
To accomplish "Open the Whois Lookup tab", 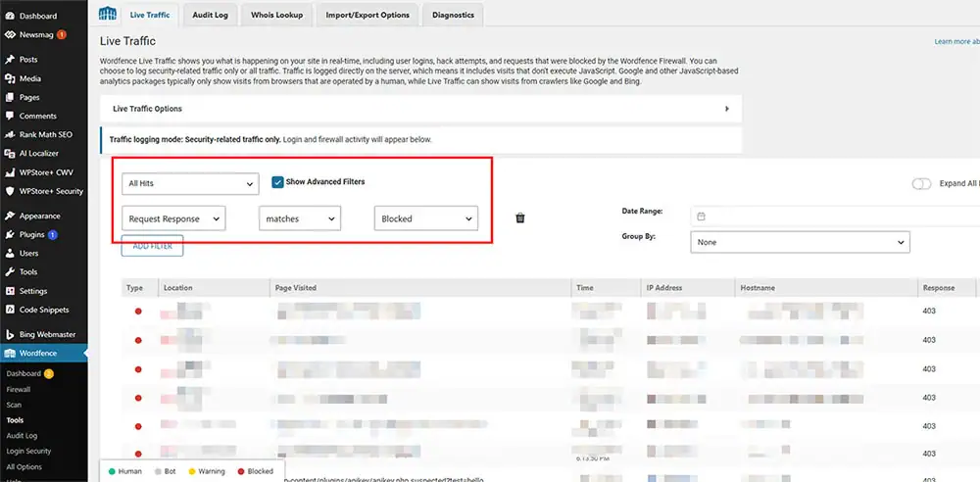I will (x=277, y=15).
